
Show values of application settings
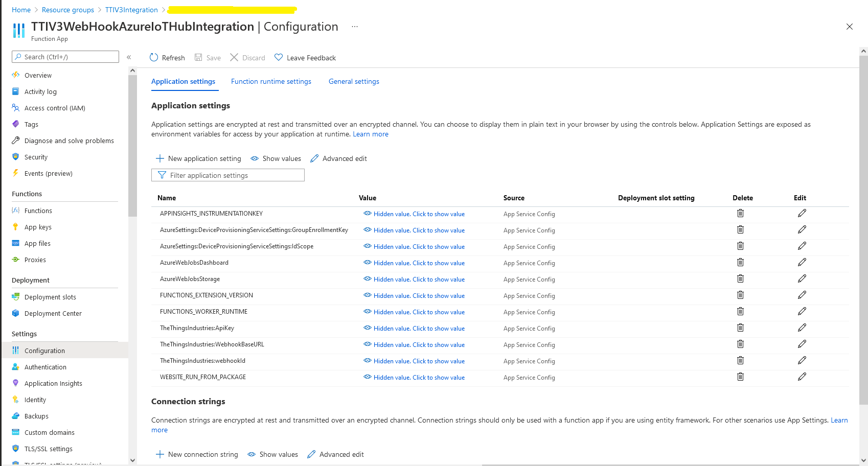pyautogui.click(x=276, y=159)
